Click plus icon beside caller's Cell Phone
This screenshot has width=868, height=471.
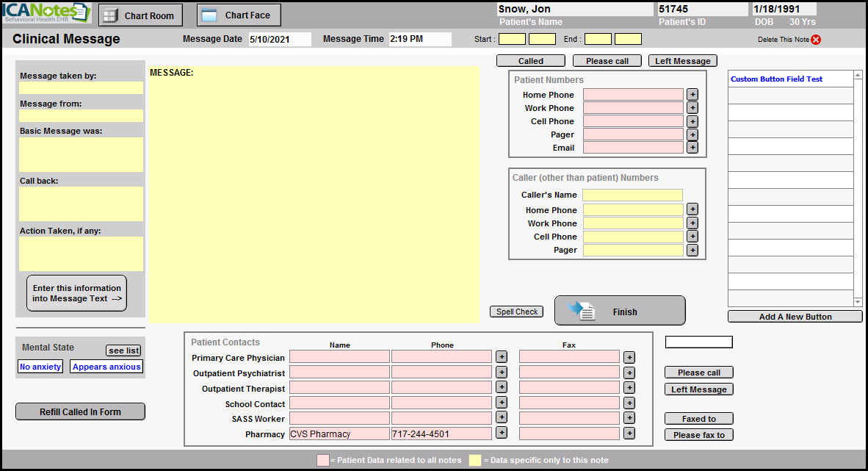pyautogui.click(x=692, y=237)
